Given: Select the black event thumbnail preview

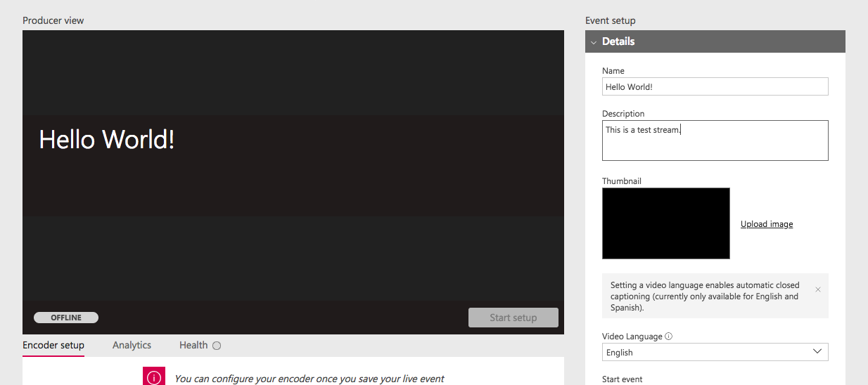Looking at the screenshot, I should point(666,223).
